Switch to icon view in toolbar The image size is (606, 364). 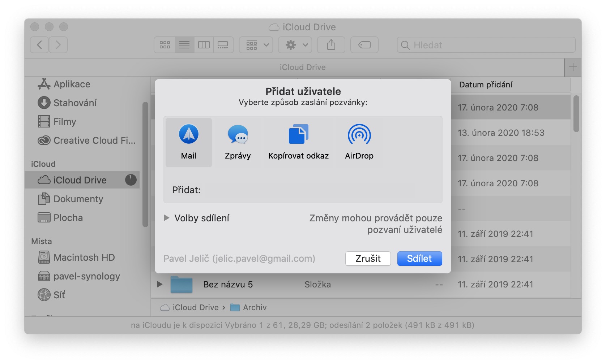[x=165, y=45]
